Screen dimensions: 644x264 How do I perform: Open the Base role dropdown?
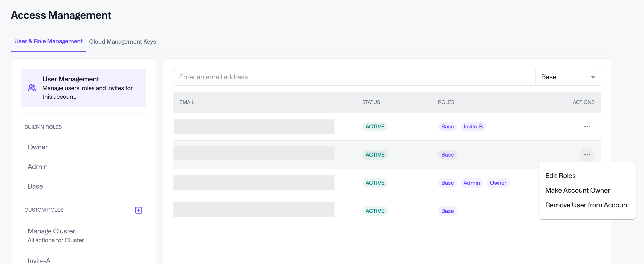click(x=568, y=77)
